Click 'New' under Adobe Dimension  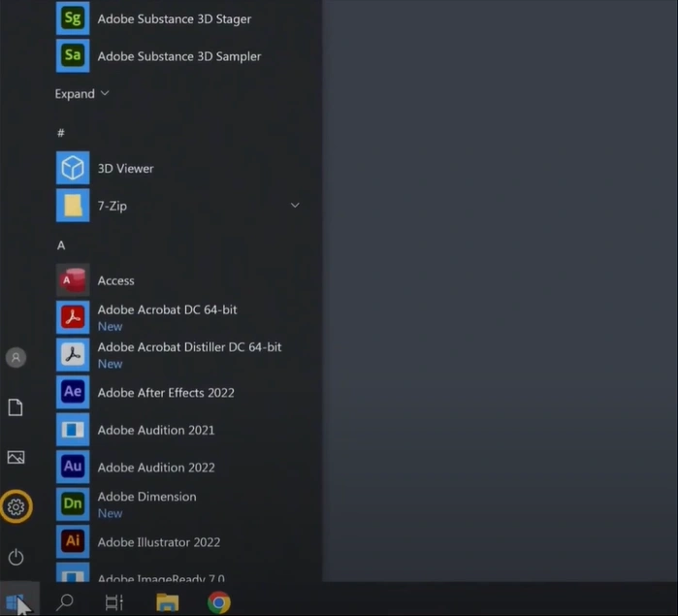coord(110,513)
